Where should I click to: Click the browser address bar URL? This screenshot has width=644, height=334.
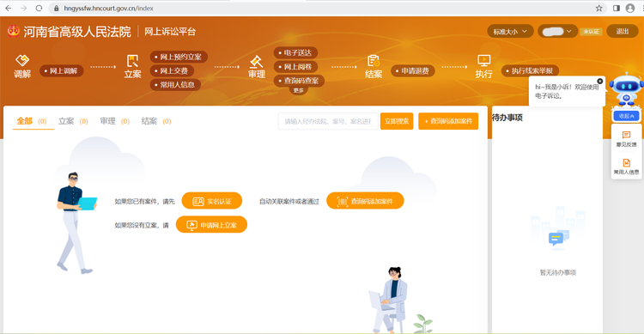coord(109,9)
